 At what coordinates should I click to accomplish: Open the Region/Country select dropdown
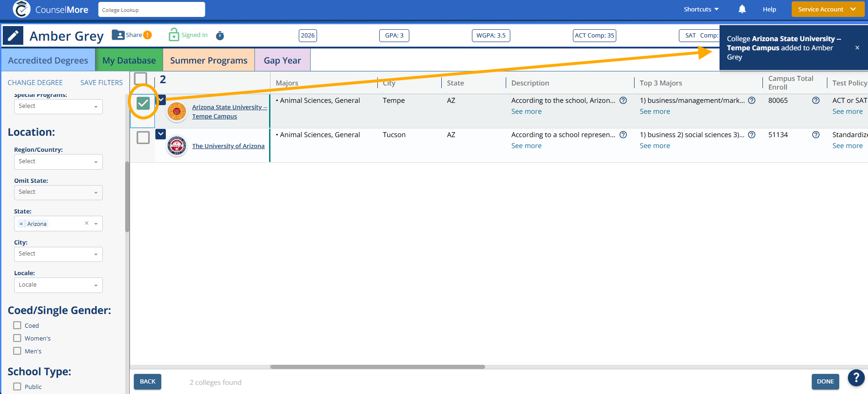[58, 162]
